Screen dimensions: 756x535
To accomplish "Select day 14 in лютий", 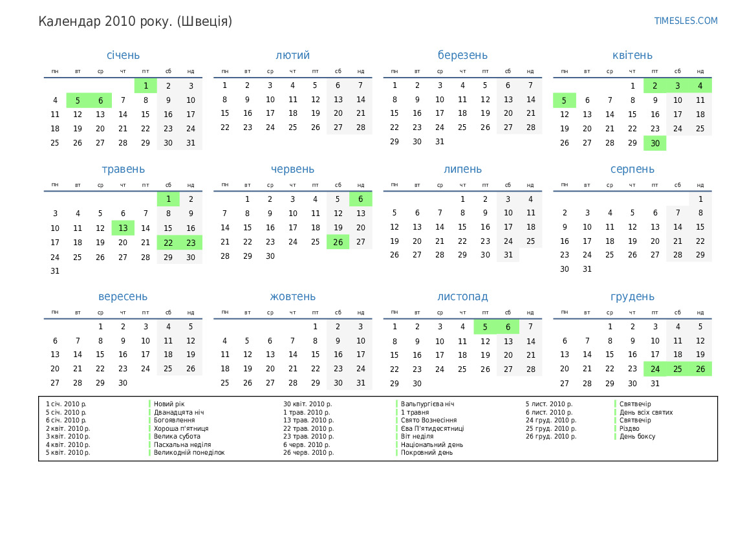I will 360,100.
